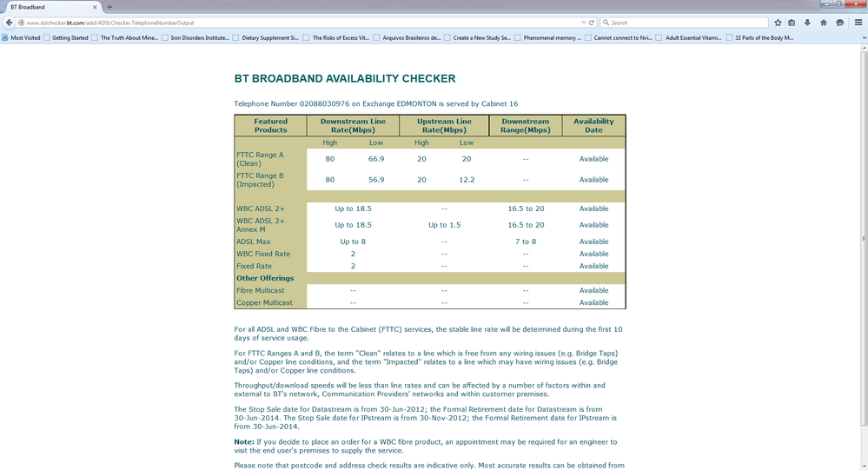Click the Up to 1.5 upstream value
This screenshot has width=868, height=470.
click(x=444, y=225)
